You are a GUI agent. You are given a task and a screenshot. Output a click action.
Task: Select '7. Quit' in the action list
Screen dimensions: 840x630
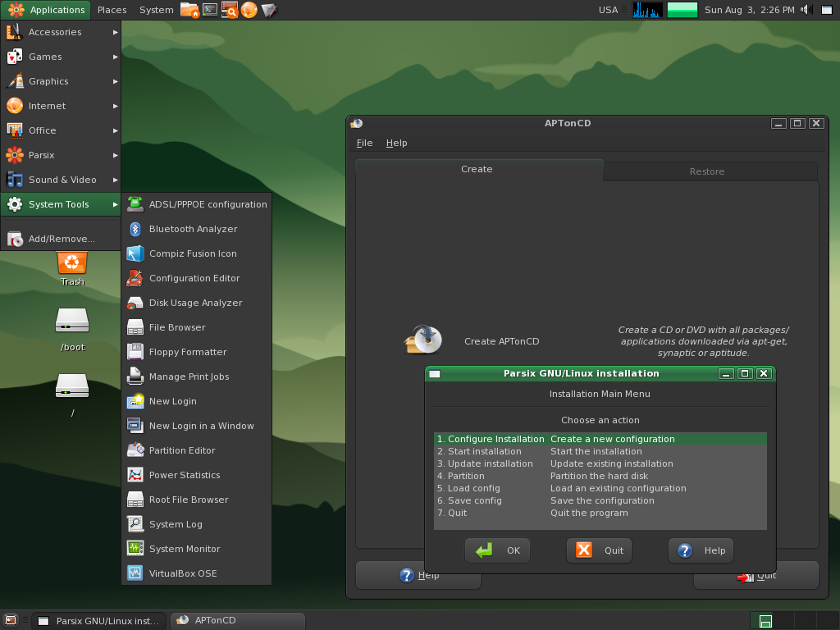600,513
